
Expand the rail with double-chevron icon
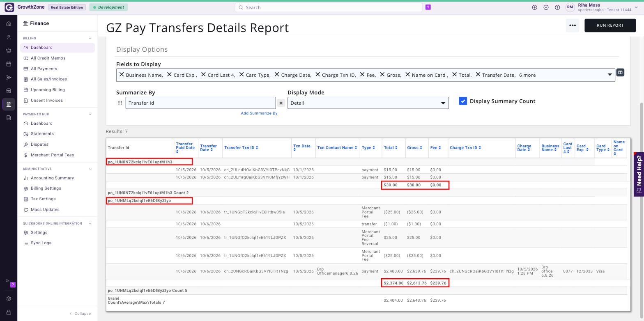[7, 281]
